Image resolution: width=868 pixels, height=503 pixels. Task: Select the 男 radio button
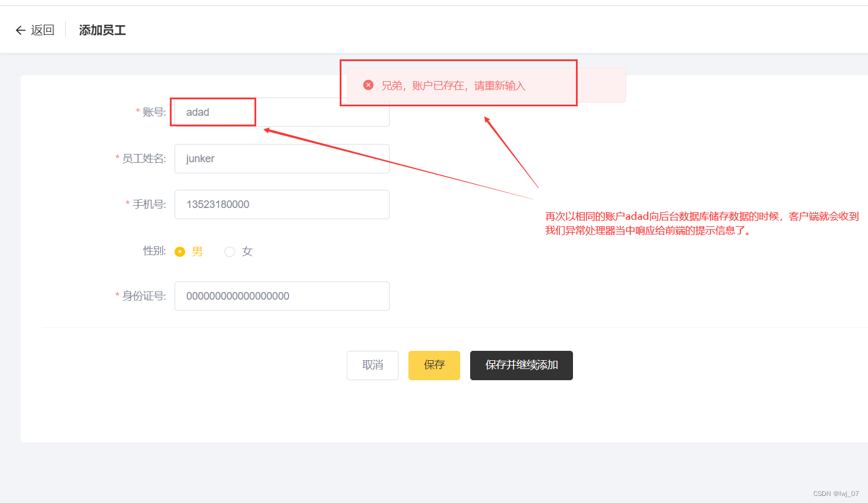tap(180, 251)
